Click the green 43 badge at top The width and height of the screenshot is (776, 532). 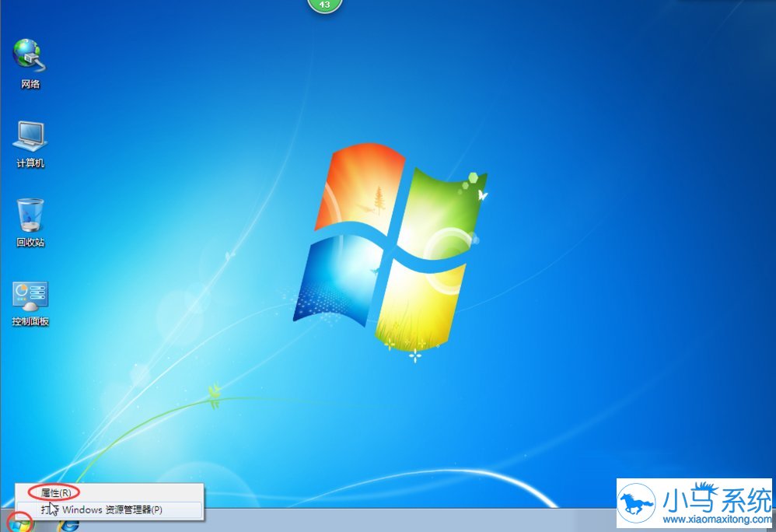pyautogui.click(x=325, y=5)
